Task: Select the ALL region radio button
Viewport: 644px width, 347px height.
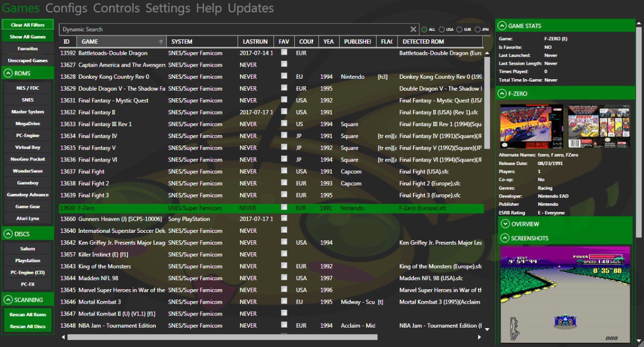Action: [x=425, y=29]
